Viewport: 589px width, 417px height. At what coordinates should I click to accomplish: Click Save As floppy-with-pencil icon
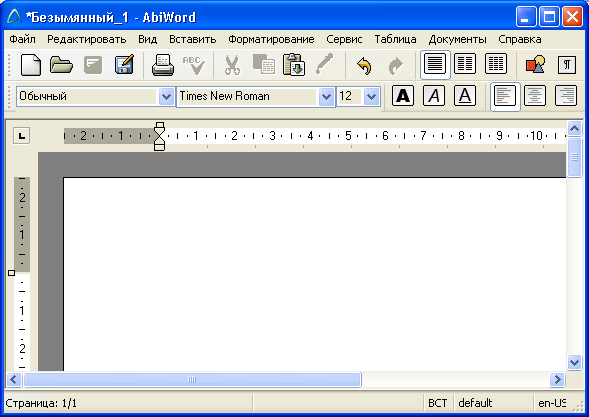[124, 65]
